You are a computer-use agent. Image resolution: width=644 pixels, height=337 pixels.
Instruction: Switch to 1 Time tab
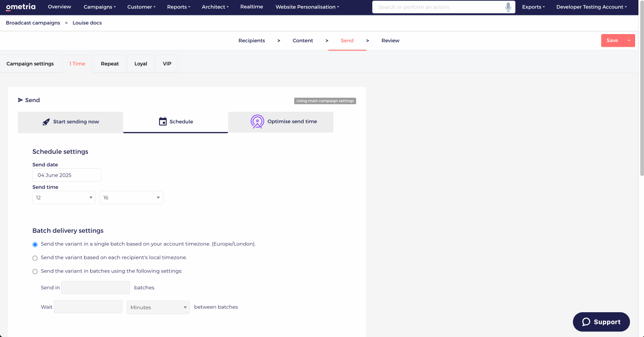coord(77,64)
